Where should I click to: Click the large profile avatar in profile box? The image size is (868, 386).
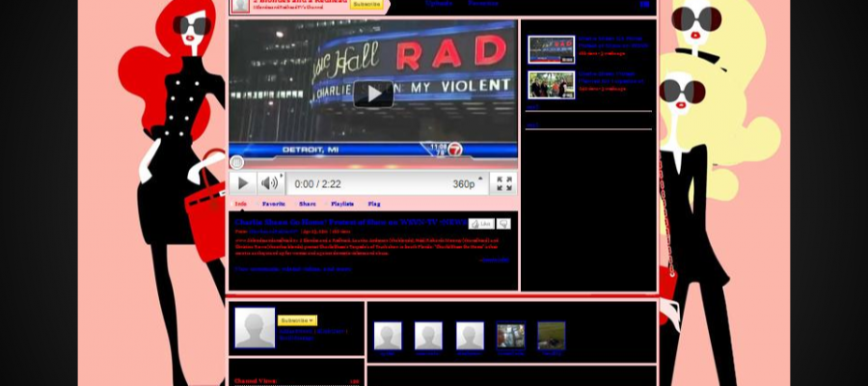(x=255, y=328)
